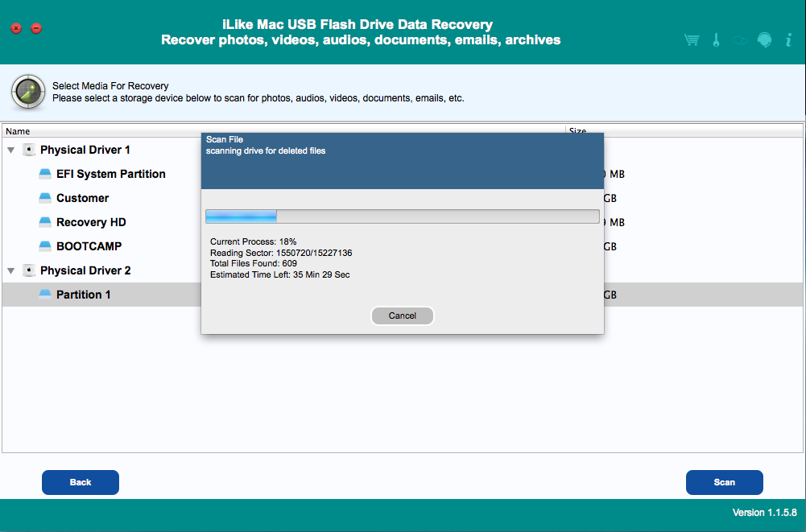Select the Recovery HD partition
This screenshot has height=532, width=806.
click(91, 222)
